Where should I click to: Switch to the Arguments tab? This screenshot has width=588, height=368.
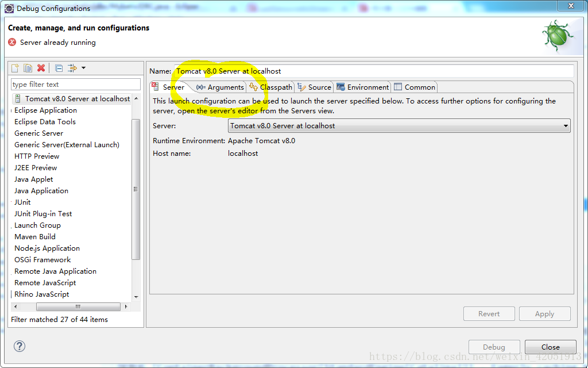point(220,87)
